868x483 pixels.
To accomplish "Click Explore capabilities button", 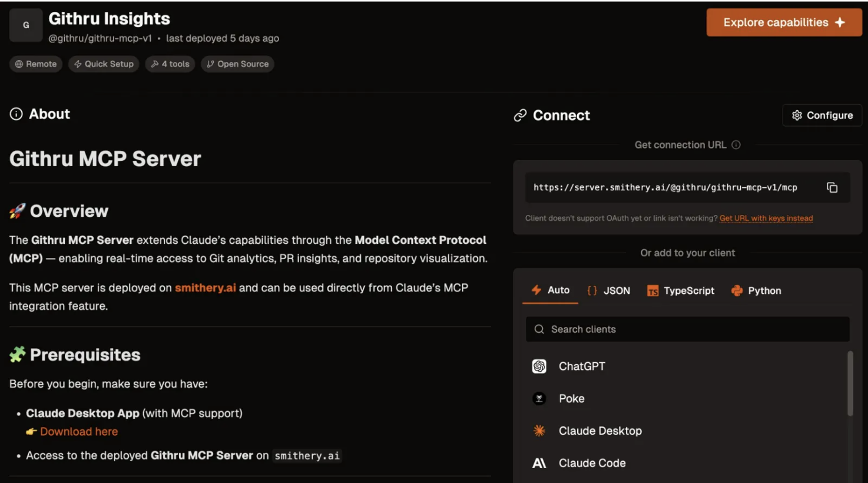I will click(x=784, y=22).
